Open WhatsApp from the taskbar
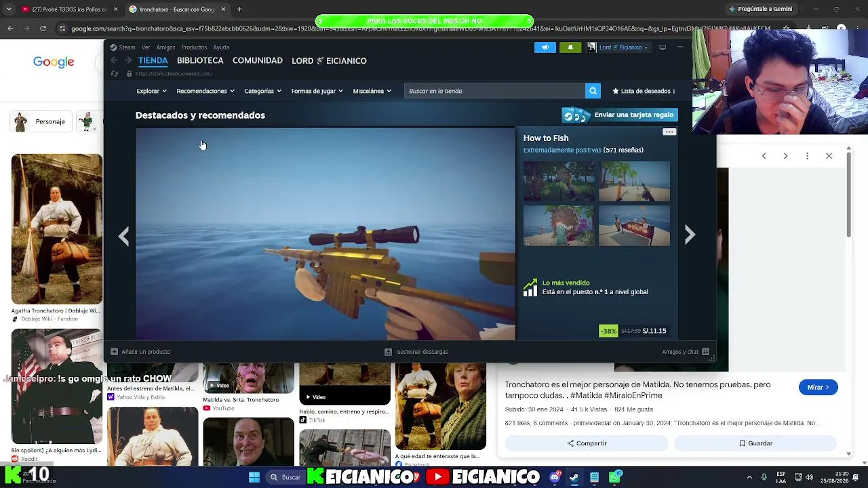This screenshot has height=488, width=868. (614, 477)
